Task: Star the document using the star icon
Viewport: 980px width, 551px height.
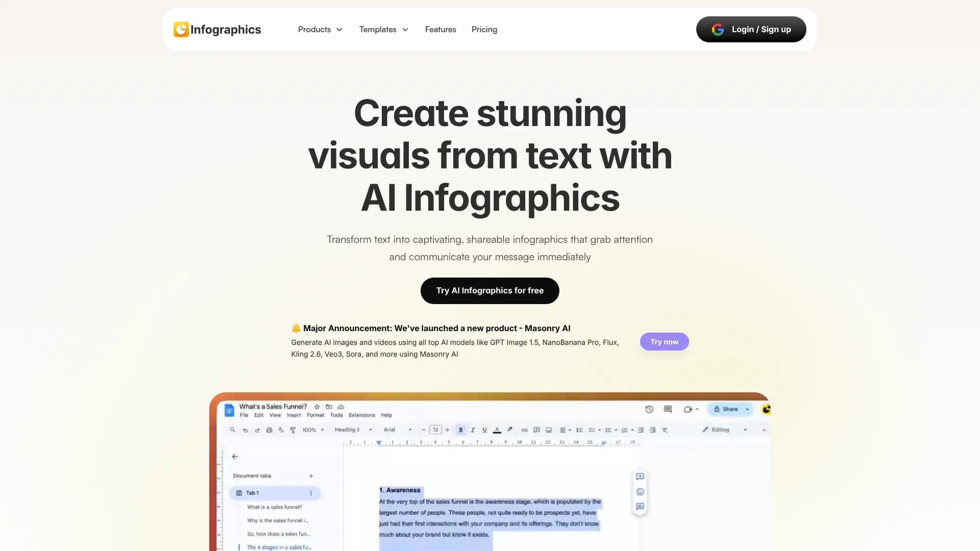Action: 317,407
